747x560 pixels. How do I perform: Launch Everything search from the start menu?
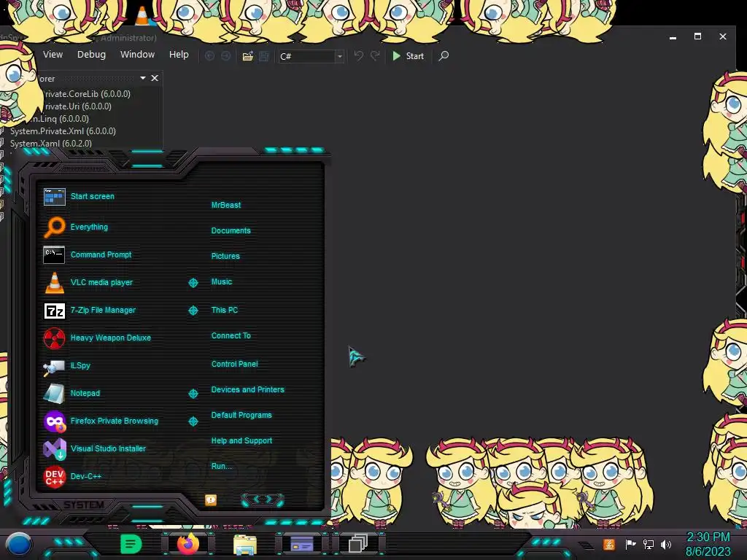point(88,227)
